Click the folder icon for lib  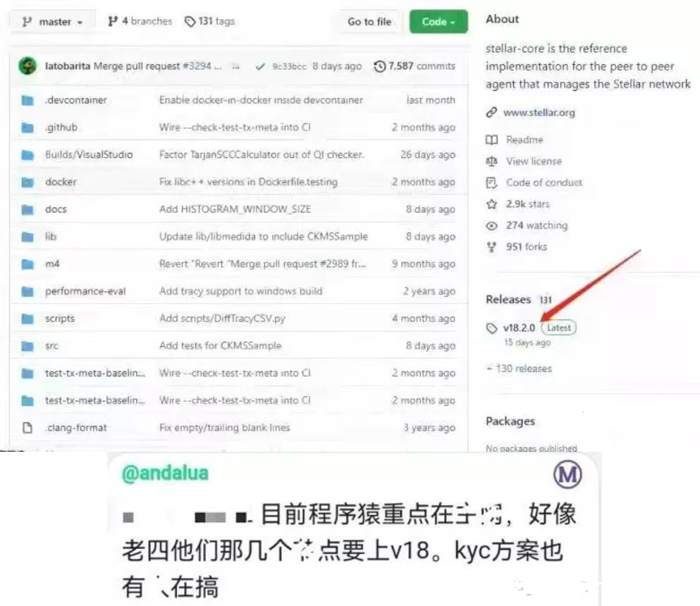tap(27, 237)
